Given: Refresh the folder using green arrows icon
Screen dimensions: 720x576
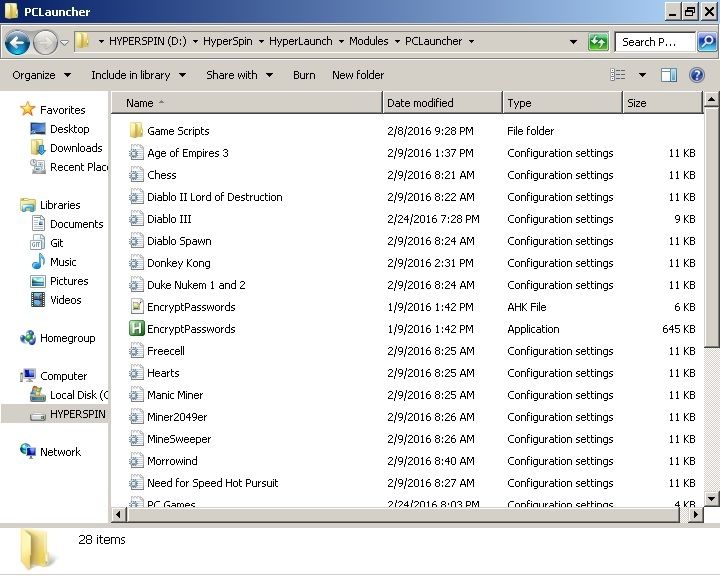Looking at the screenshot, I should coord(598,42).
